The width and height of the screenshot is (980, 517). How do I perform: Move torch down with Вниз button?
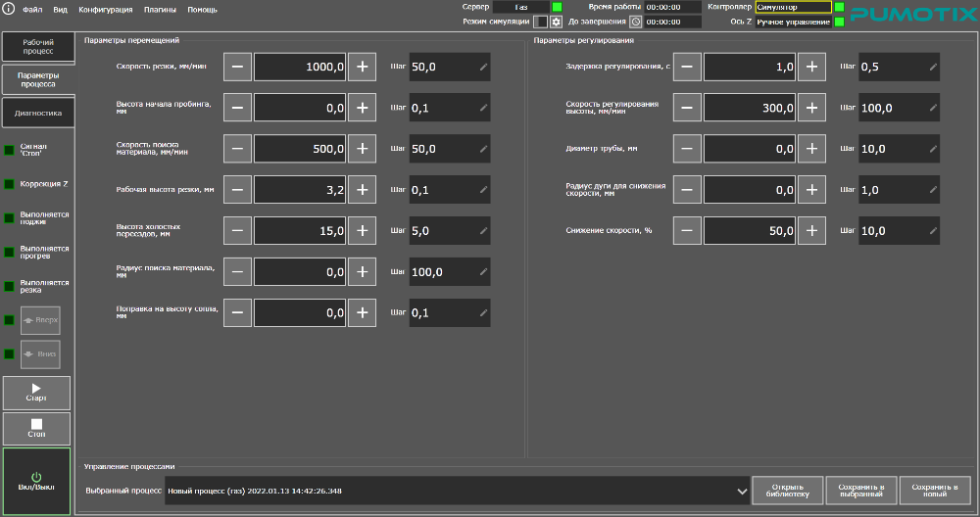[x=40, y=354]
